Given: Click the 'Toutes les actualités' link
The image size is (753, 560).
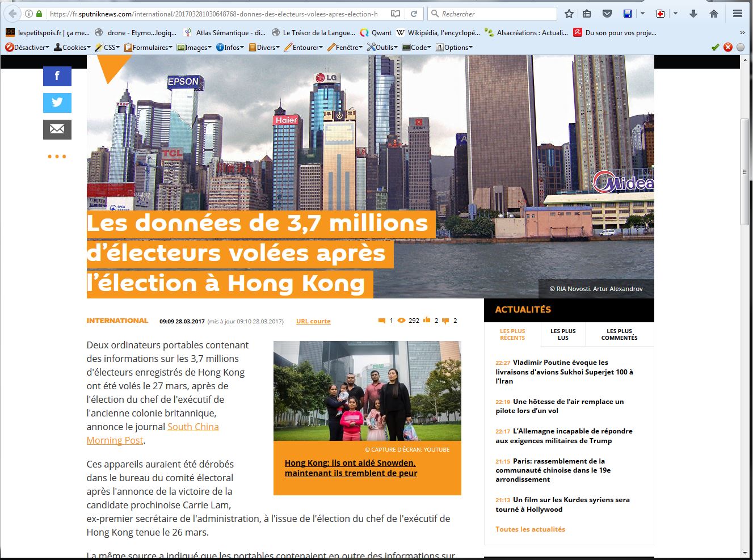Looking at the screenshot, I should [x=530, y=529].
